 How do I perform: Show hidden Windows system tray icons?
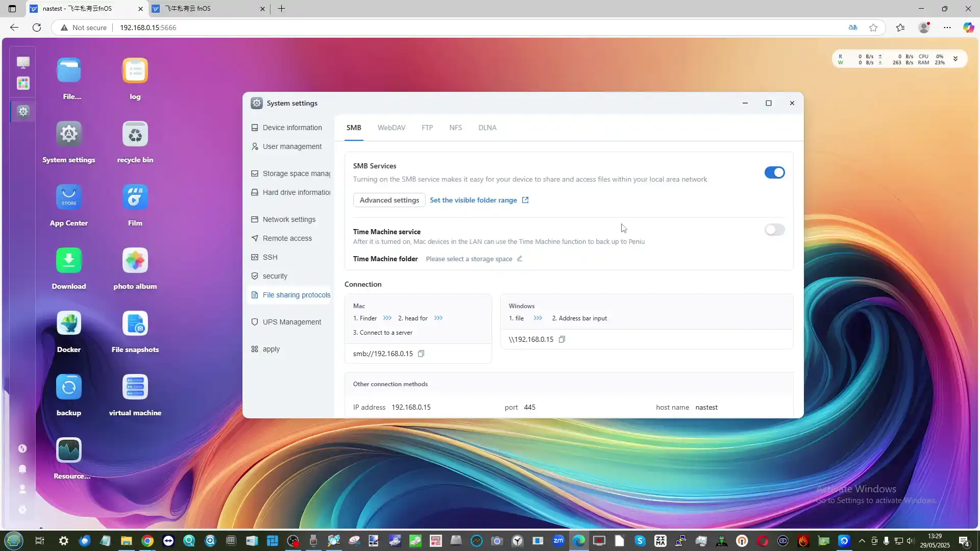point(862,541)
